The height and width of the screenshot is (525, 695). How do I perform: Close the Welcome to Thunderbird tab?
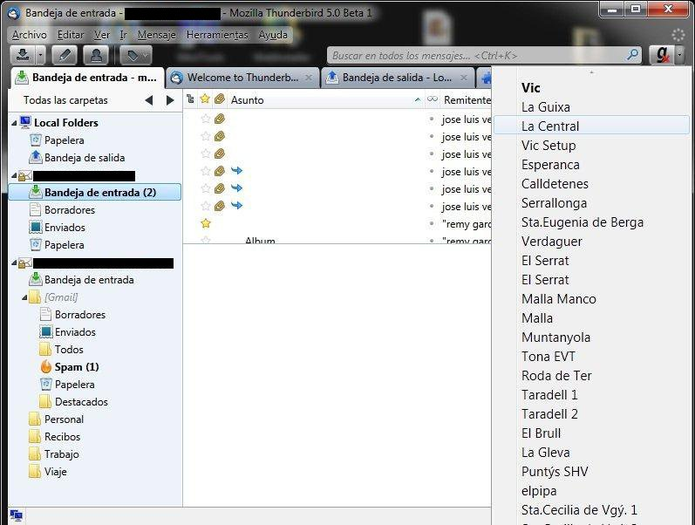tap(309, 78)
